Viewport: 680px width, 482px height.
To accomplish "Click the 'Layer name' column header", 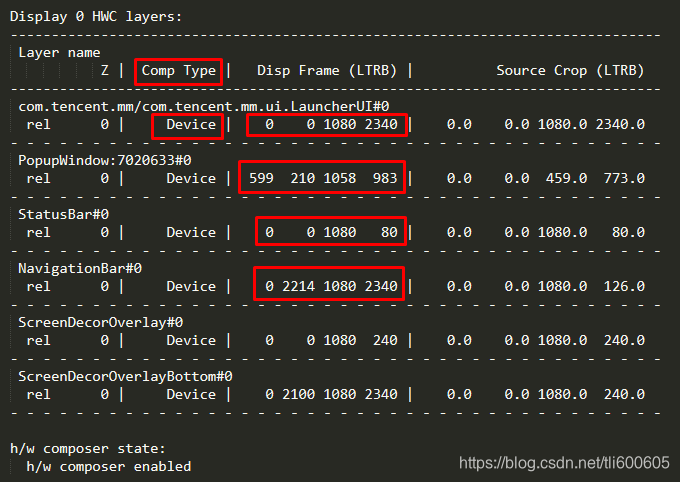I will (59, 52).
